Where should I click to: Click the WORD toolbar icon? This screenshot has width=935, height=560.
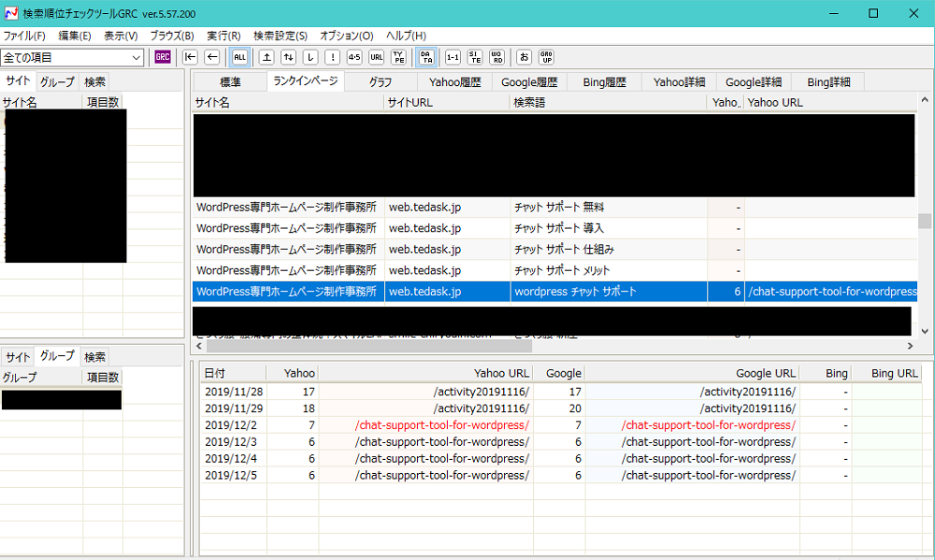point(497,57)
